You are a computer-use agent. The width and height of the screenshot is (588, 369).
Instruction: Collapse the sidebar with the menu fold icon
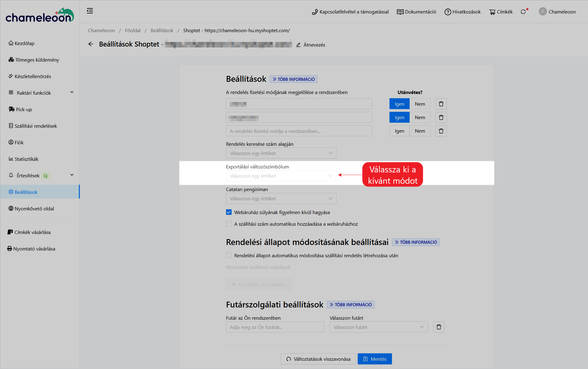coord(90,11)
